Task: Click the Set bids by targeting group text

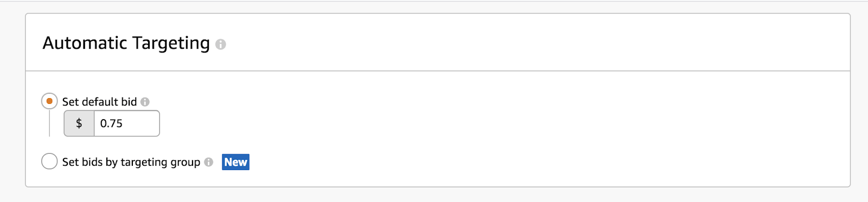Action: point(131,162)
